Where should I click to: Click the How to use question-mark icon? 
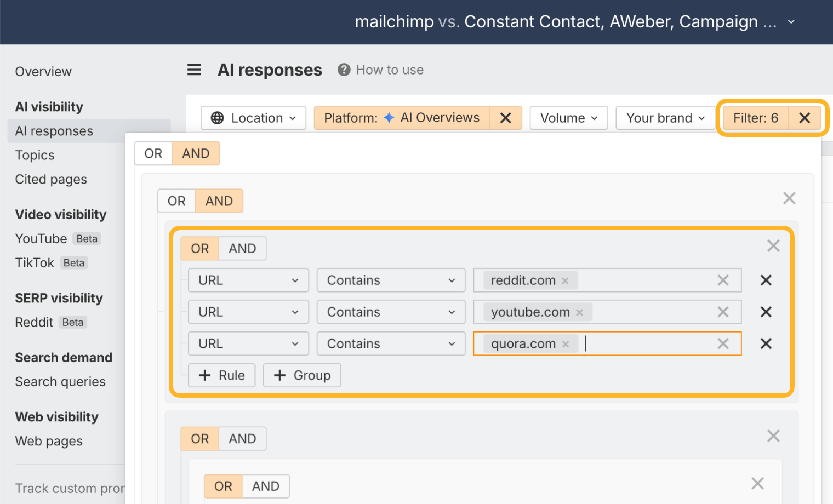click(x=344, y=70)
